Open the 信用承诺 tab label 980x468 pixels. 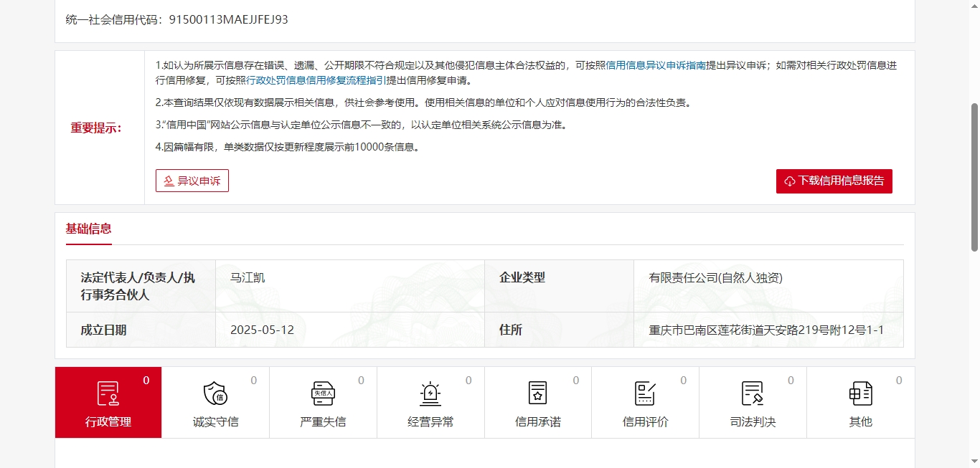pyautogui.click(x=538, y=421)
